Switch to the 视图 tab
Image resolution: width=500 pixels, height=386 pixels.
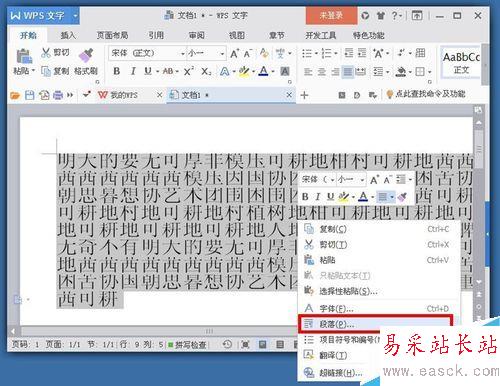click(237, 35)
